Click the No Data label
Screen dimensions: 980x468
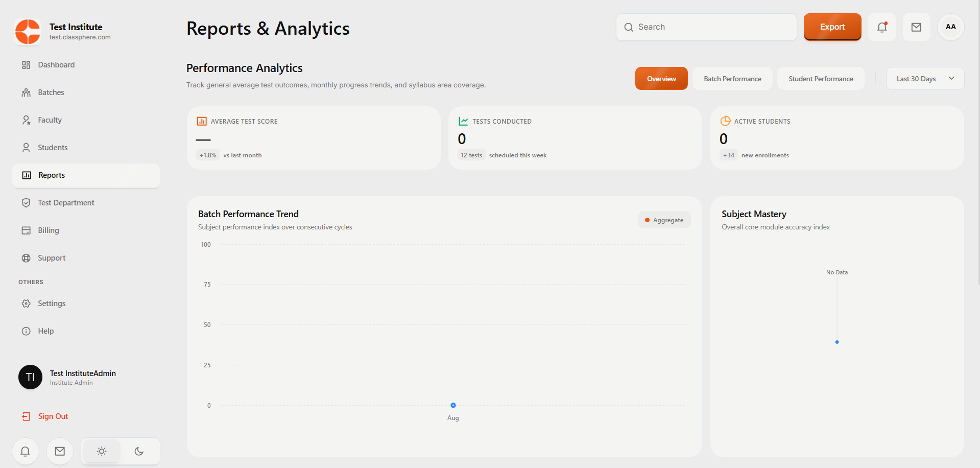[x=837, y=272]
